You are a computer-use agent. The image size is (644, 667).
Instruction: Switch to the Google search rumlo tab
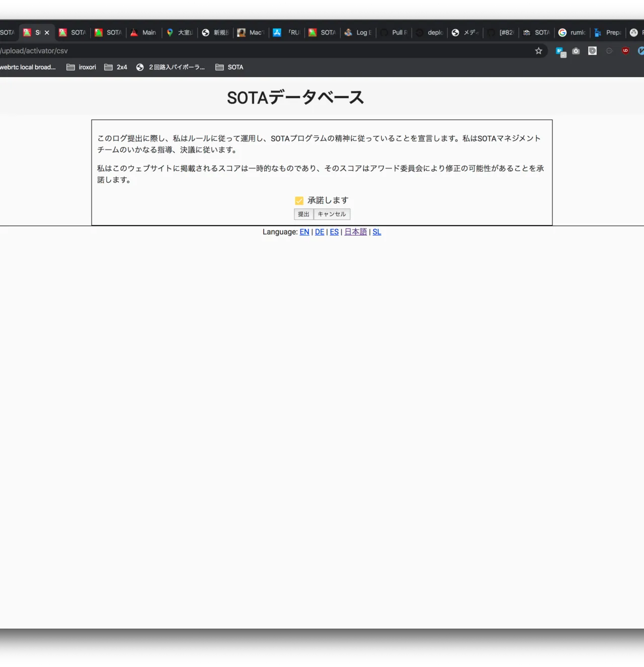572,33
